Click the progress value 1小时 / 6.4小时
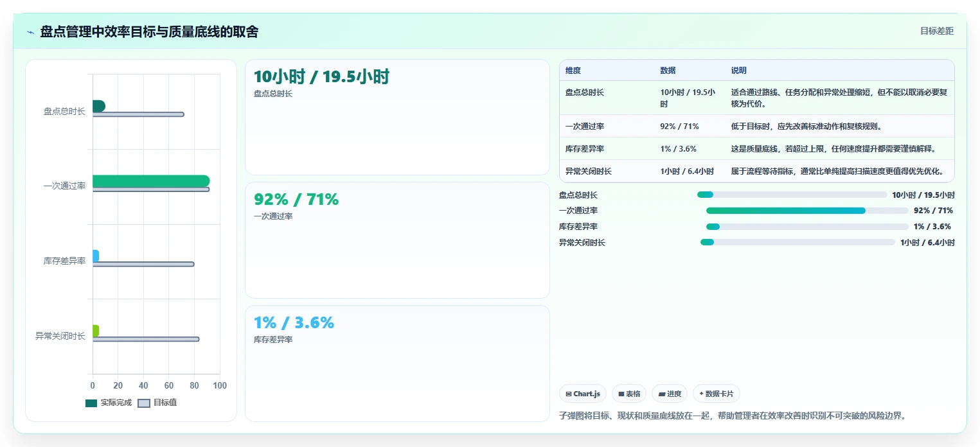 (927, 242)
